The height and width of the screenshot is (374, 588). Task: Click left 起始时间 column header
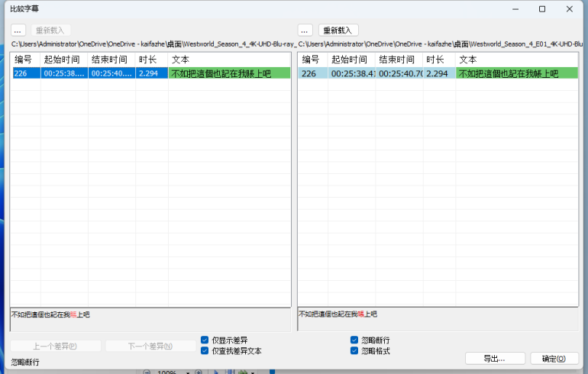click(x=64, y=60)
